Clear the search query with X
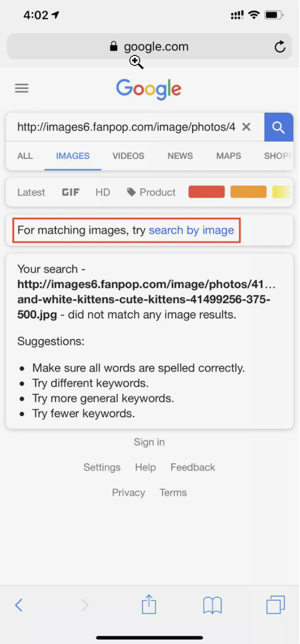 coord(246,127)
